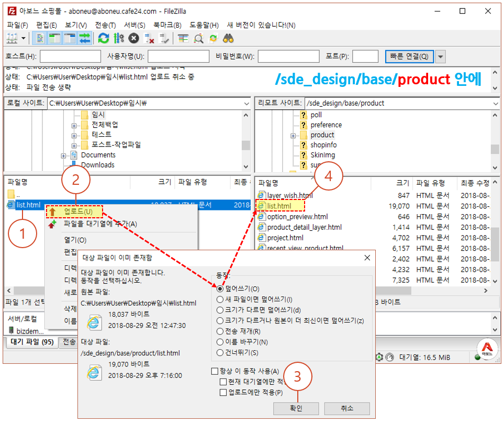Open the 빠른 연결 history dropdown arrow
Screen dimensions: 504x423
(440, 57)
